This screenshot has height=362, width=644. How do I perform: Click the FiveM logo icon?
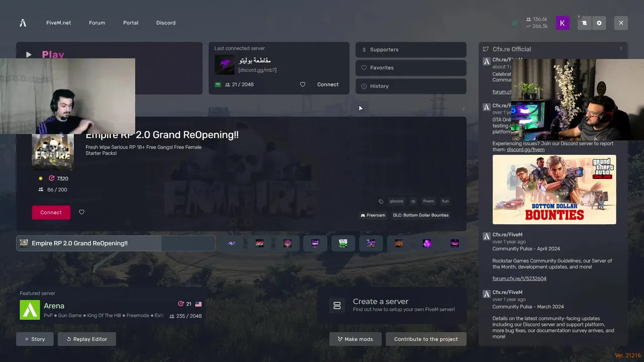click(23, 23)
